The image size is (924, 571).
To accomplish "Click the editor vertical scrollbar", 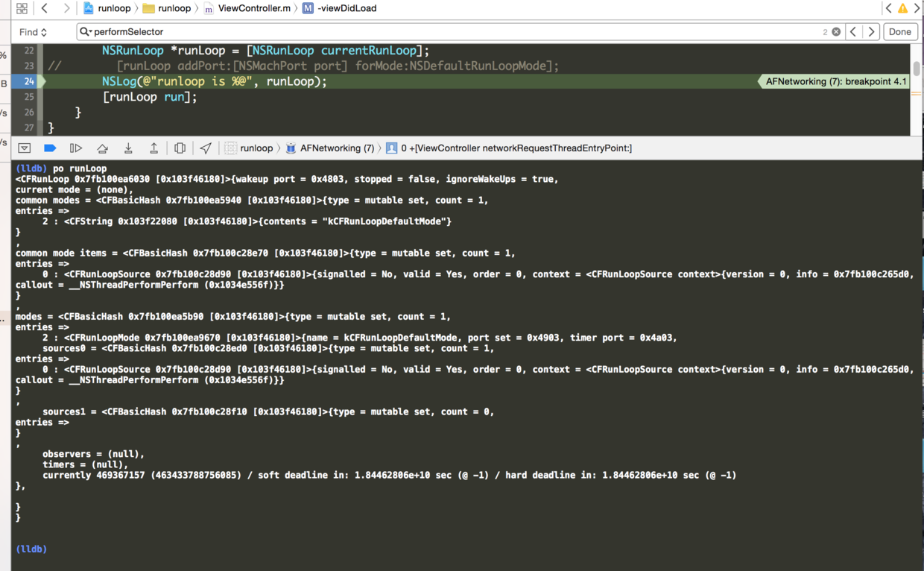I will [917, 68].
